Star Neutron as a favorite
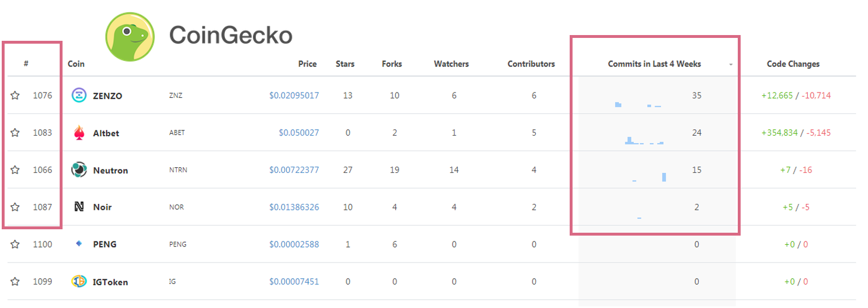Image resolution: width=868 pixels, height=308 pixels. (x=15, y=170)
